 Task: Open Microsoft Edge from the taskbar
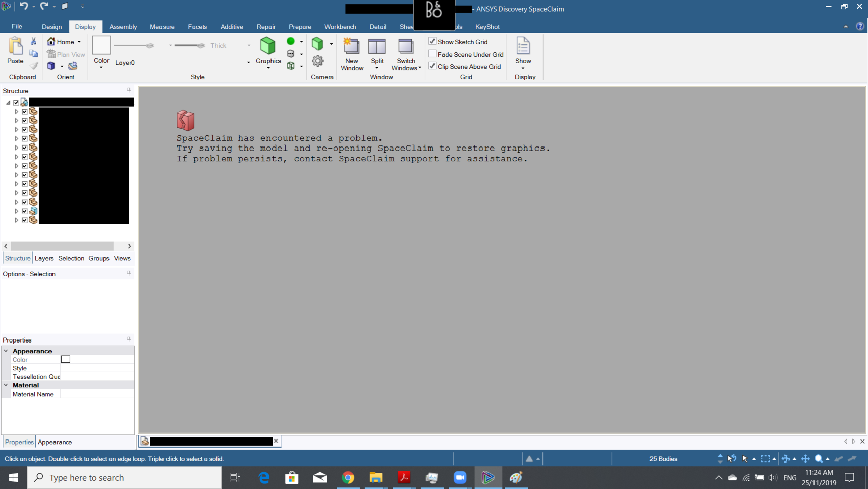[x=264, y=477]
